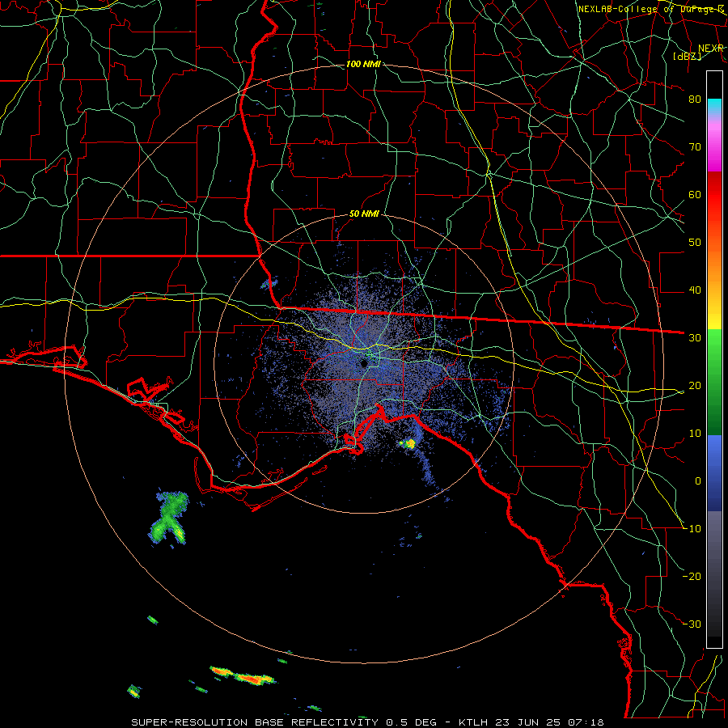728x728 pixels.
Task: Click the dBZ units label above the color scale
Action: pos(687,56)
